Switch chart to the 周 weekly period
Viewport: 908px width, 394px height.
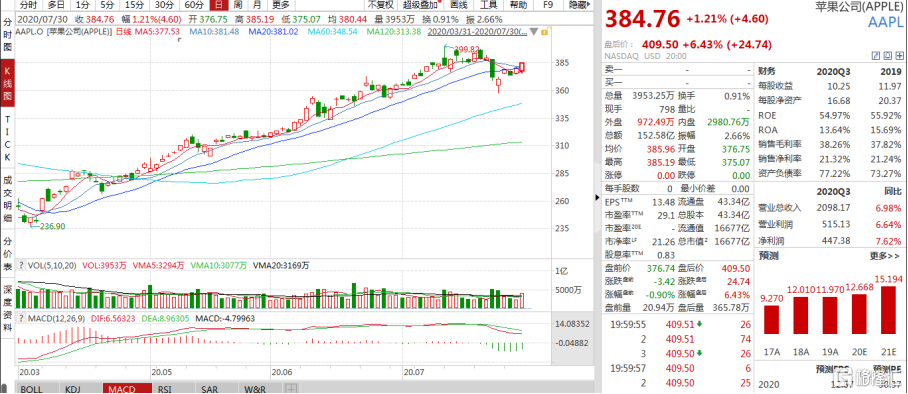238,5
